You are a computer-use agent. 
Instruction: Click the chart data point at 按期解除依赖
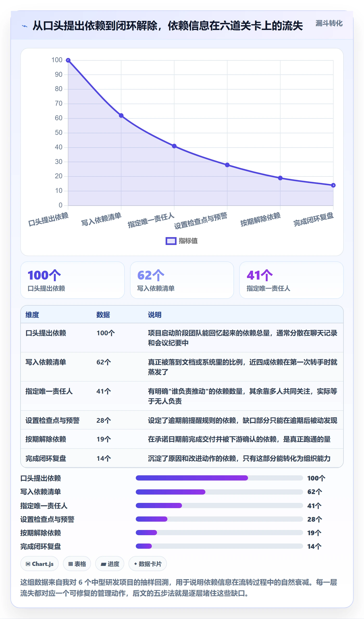(x=280, y=178)
